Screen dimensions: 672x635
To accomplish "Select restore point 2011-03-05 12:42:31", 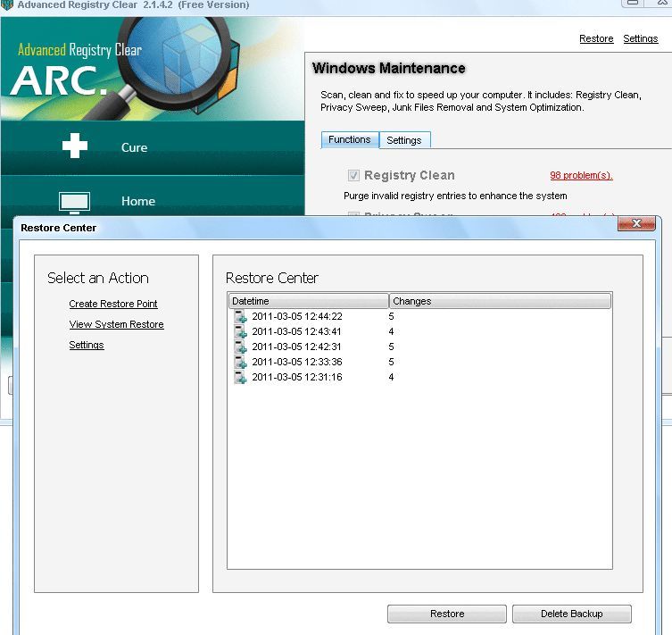I will [296, 347].
